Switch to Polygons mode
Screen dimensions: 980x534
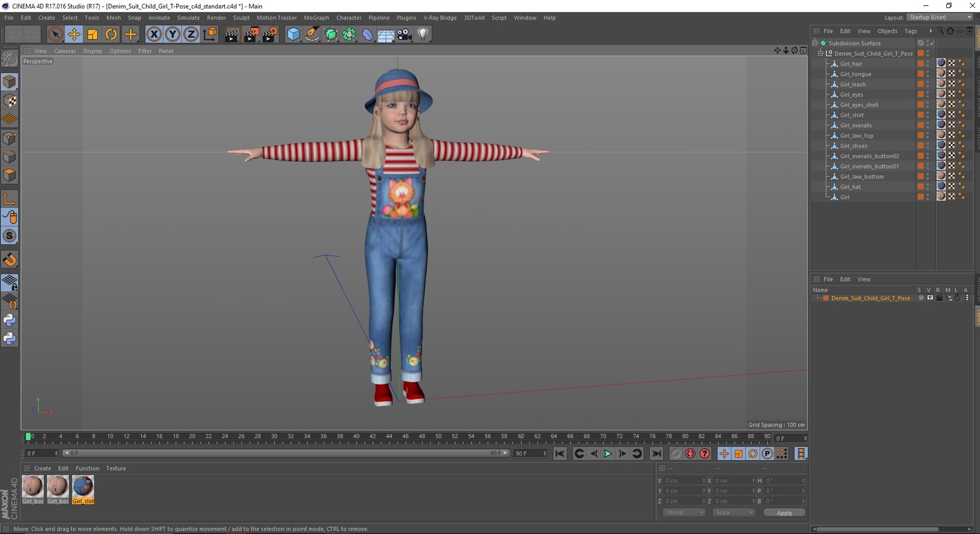pos(10,175)
